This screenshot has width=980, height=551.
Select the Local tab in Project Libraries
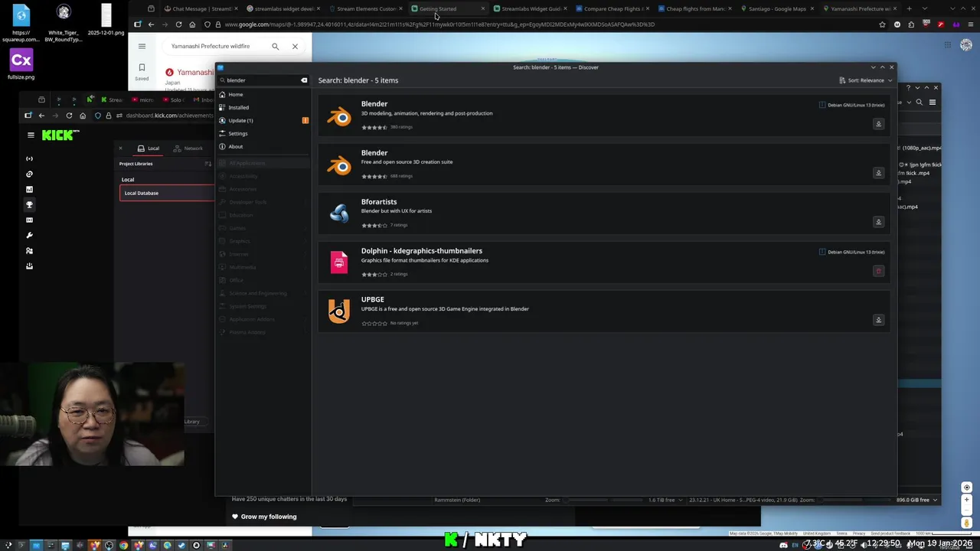(149, 148)
